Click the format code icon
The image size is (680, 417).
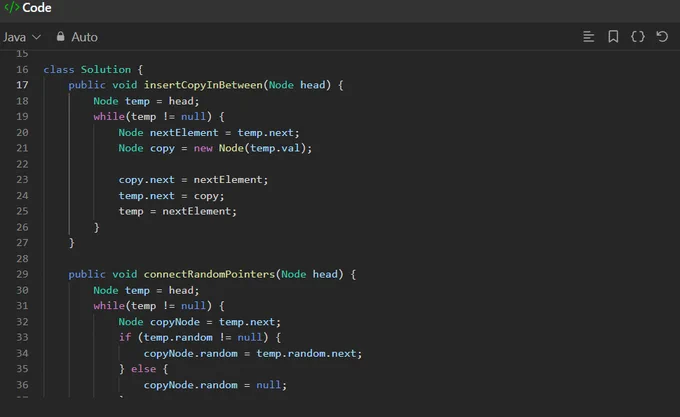(x=588, y=37)
